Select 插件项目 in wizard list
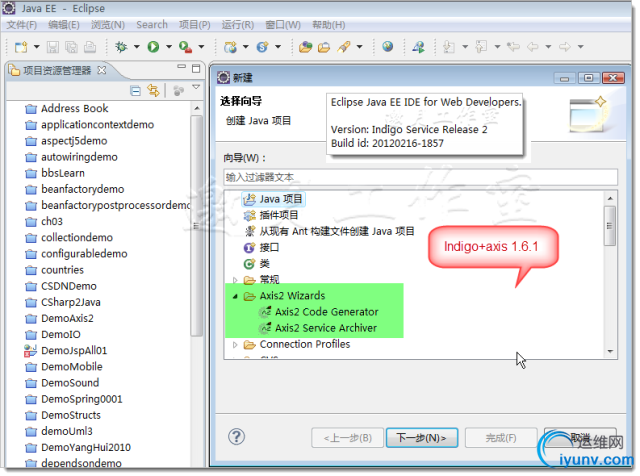 click(271, 215)
